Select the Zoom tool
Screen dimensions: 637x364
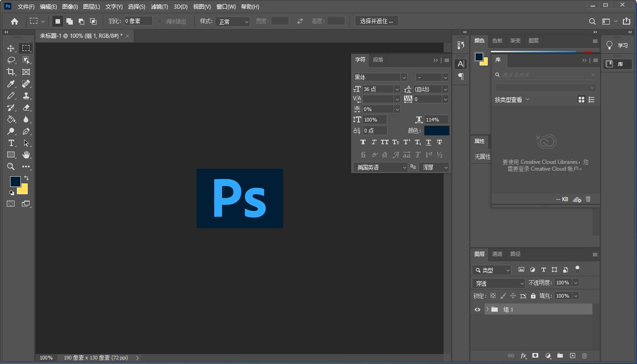click(x=10, y=167)
